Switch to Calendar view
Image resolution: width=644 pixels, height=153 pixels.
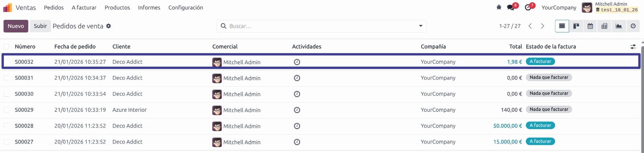[590, 26]
